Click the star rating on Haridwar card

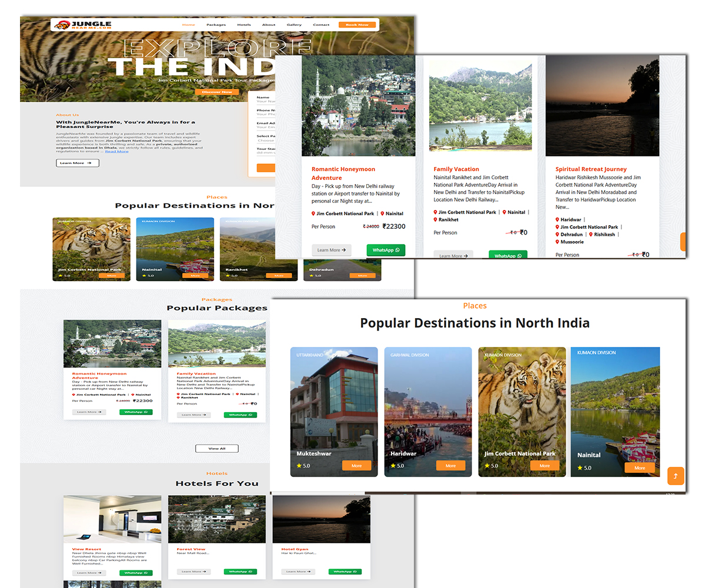click(393, 466)
